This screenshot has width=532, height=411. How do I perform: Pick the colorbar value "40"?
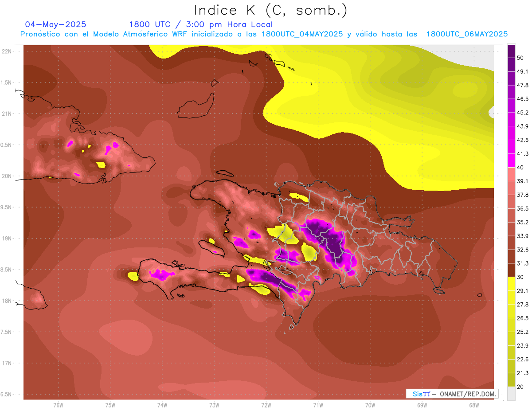tap(521, 167)
